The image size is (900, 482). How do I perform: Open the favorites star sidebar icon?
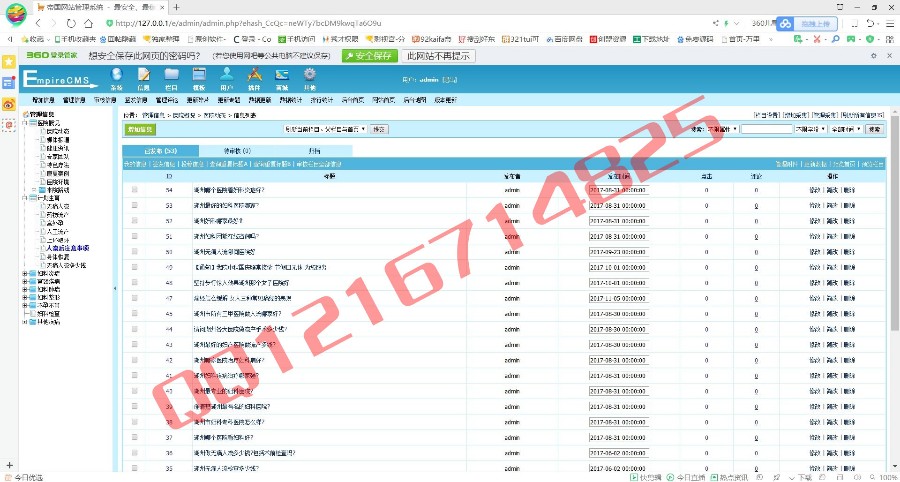(x=9, y=61)
